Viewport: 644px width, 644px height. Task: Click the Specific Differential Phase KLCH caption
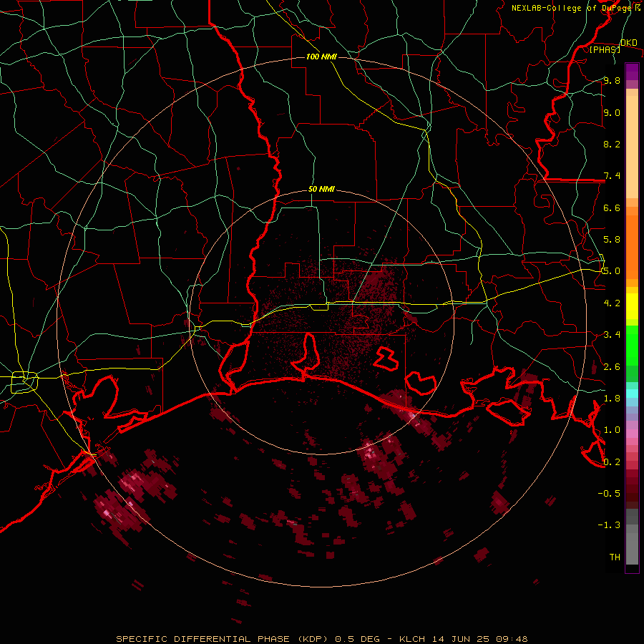tap(322, 639)
